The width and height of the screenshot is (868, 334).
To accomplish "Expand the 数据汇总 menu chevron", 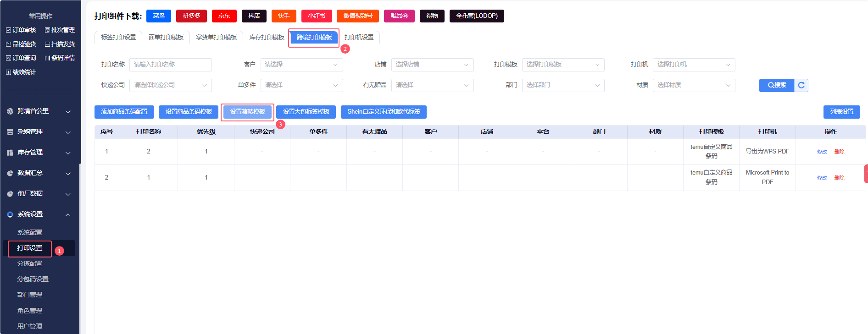I will coord(68,174).
